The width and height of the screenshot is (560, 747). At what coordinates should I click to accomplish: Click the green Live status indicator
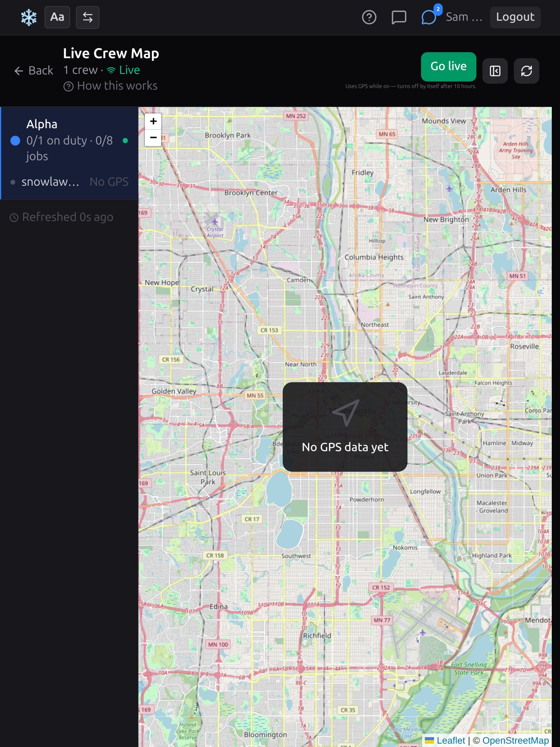coord(124,70)
